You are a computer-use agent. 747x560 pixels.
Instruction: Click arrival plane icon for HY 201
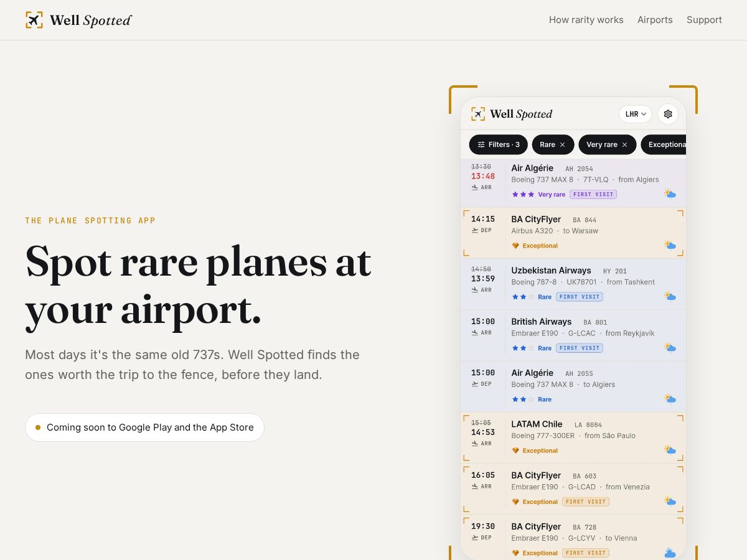(475, 290)
